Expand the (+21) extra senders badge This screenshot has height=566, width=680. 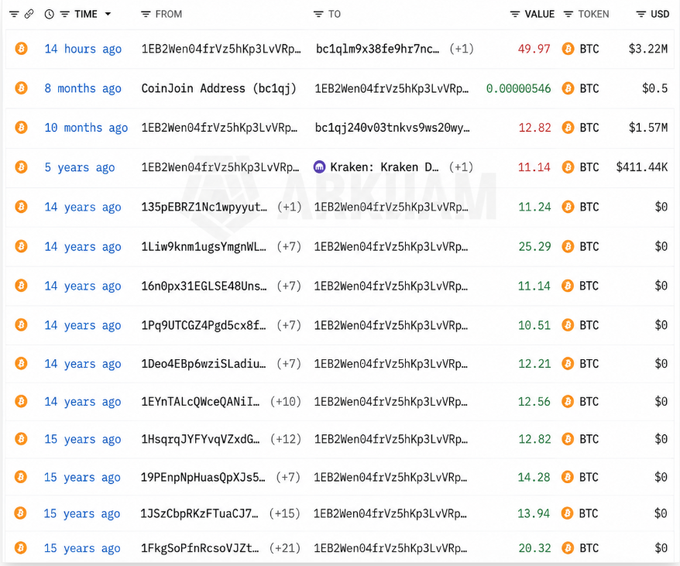click(284, 548)
